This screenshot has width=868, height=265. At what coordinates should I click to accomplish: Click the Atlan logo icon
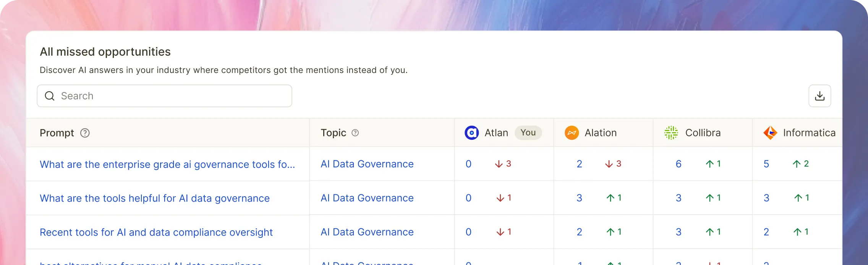[x=472, y=133]
